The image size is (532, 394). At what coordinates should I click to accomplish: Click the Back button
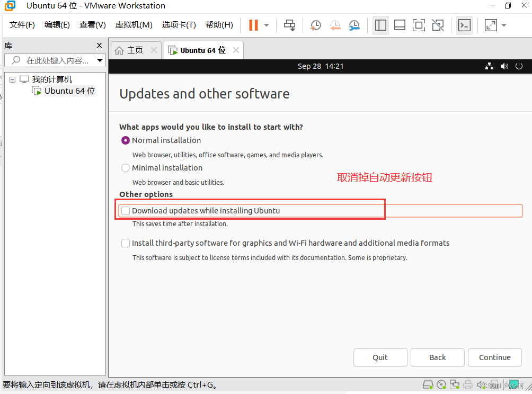(437, 357)
